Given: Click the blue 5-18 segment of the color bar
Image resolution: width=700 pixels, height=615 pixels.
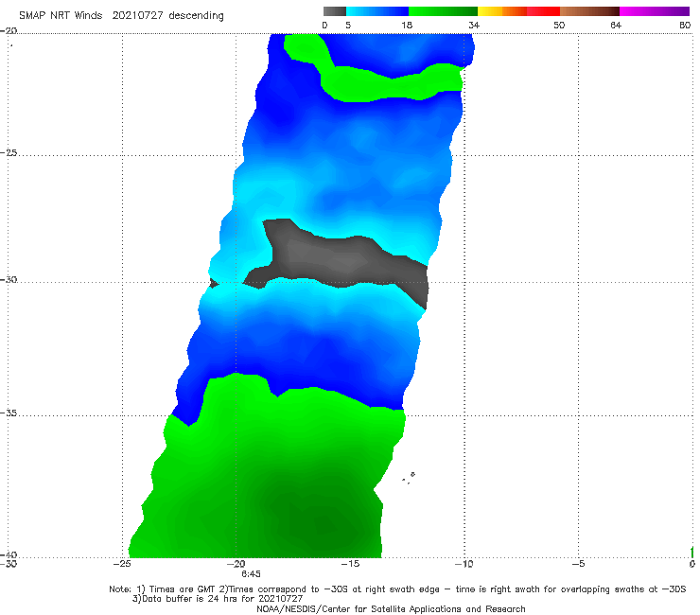Looking at the screenshot, I should 377,11.
